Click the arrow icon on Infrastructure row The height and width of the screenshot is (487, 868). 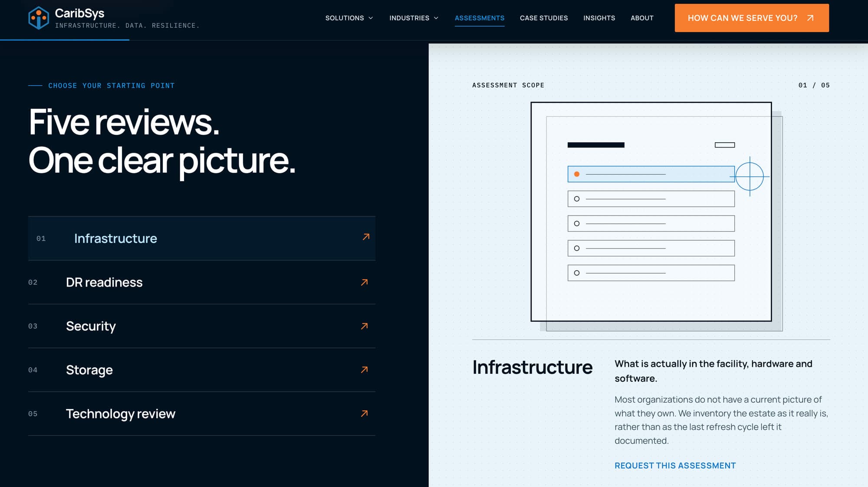click(x=366, y=237)
